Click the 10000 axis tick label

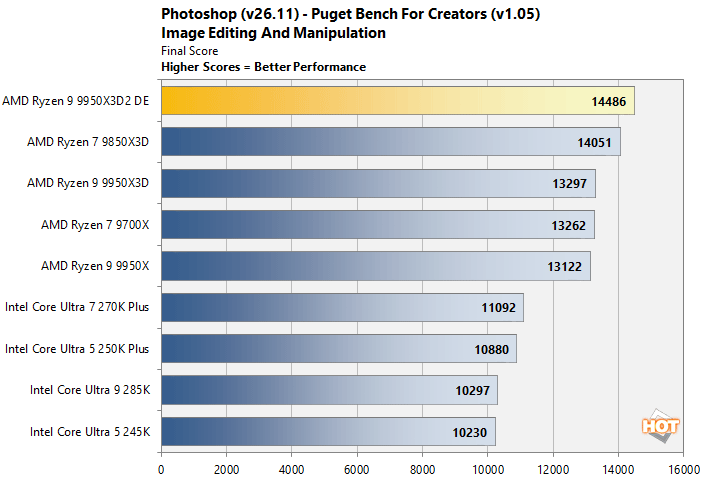[x=488, y=470]
